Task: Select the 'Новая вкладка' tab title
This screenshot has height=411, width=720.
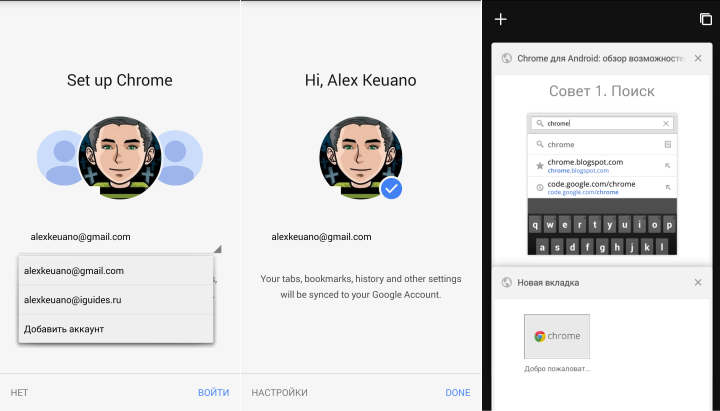Action: [548, 282]
